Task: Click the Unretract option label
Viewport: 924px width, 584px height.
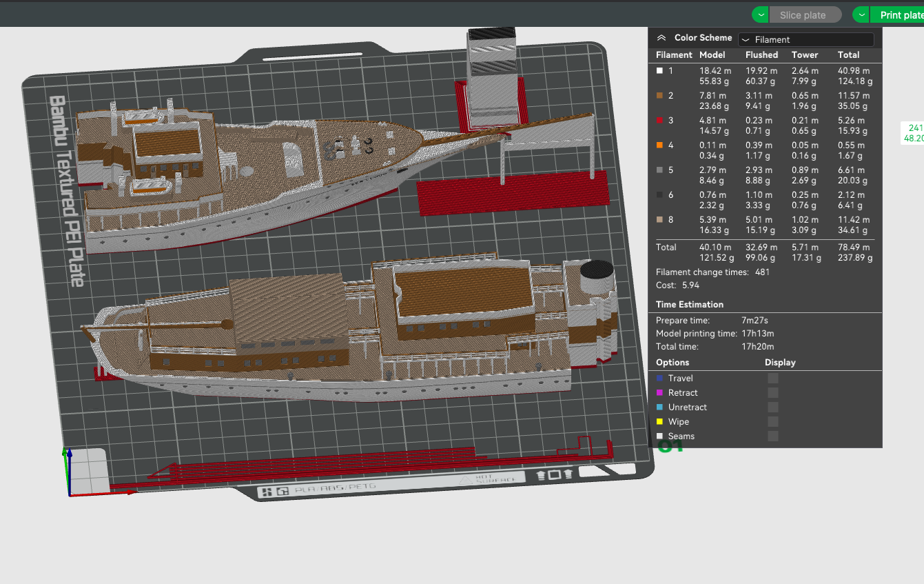Action: (x=687, y=407)
